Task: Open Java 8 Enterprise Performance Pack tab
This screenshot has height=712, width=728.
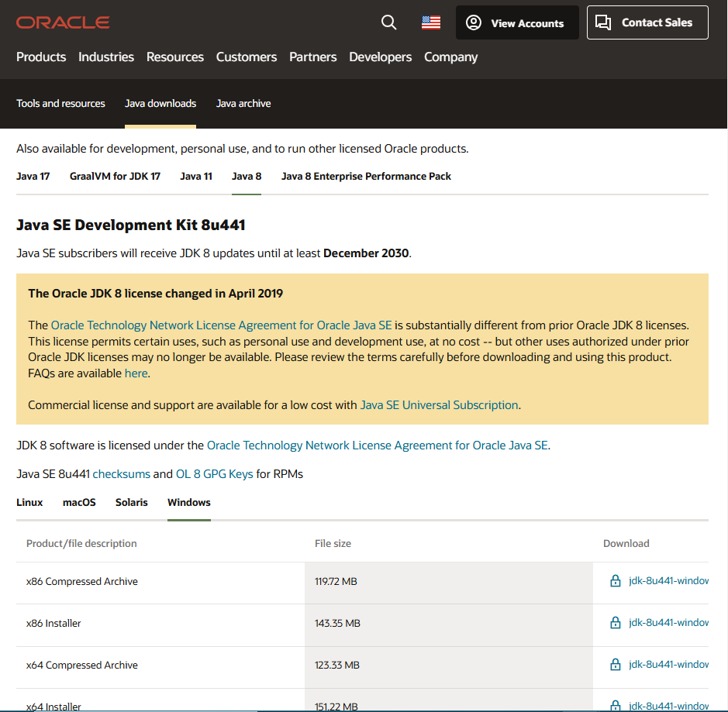Action: (366, 177)
